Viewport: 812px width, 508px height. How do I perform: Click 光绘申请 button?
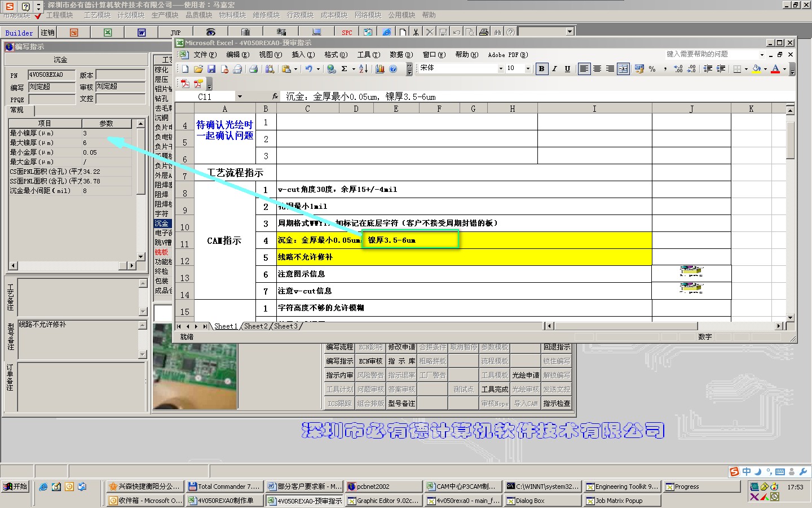pos(526,375)
